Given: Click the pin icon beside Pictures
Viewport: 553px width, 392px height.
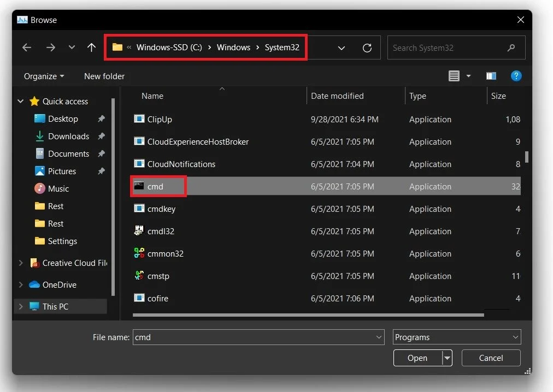Looking at the screenshot, I should [x=102, y=171].
